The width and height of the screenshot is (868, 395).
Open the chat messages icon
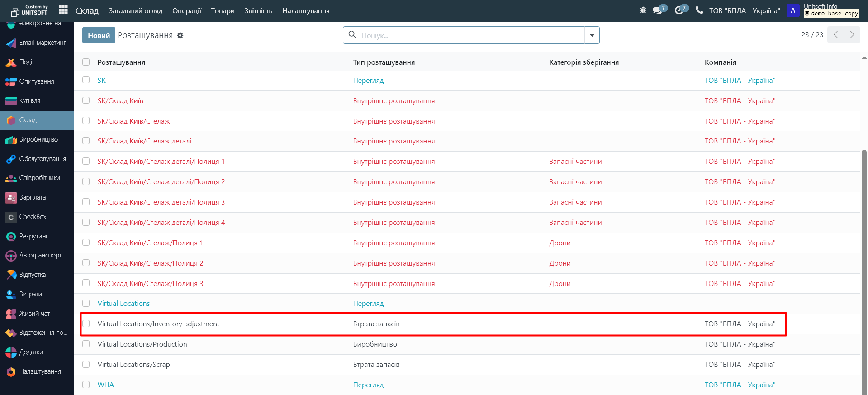click(658, 10)
